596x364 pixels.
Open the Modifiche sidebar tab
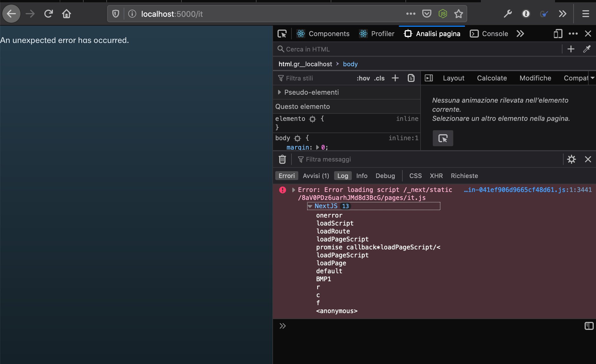pos(535,78)
